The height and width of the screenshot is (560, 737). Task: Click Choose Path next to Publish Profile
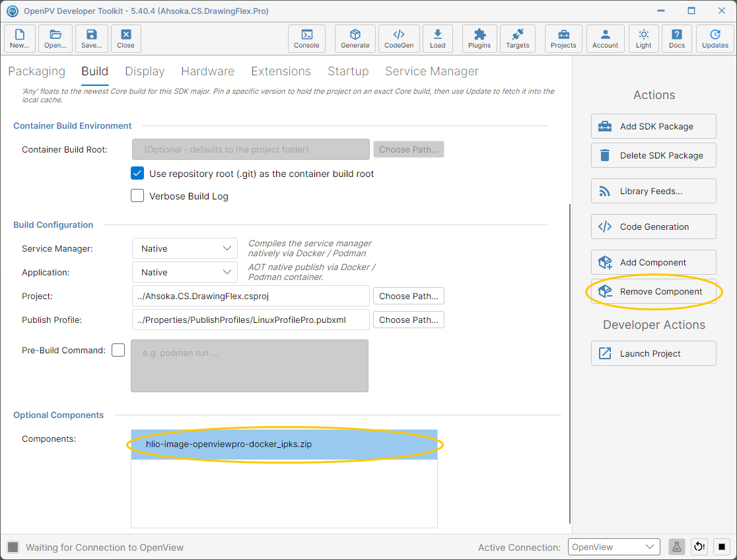[x=408, y=320]
